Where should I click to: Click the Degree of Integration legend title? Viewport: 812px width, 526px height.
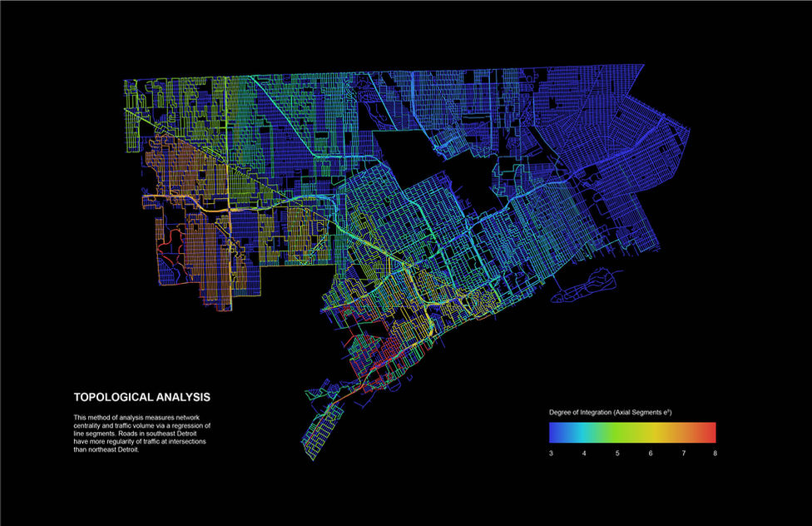click(610, 413)
